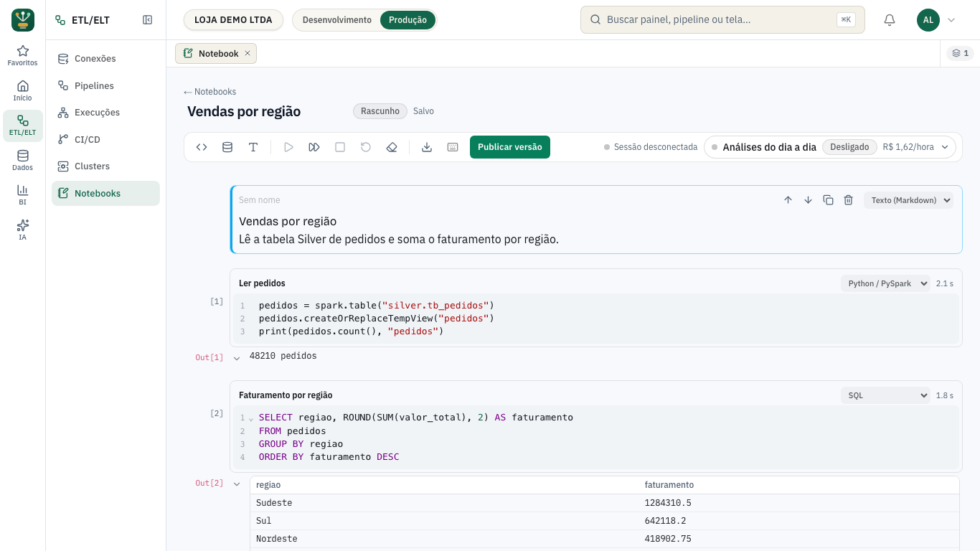980x551 pixels.
Task: Restart the session with the circular arrow icon
Action: point(366,147)
